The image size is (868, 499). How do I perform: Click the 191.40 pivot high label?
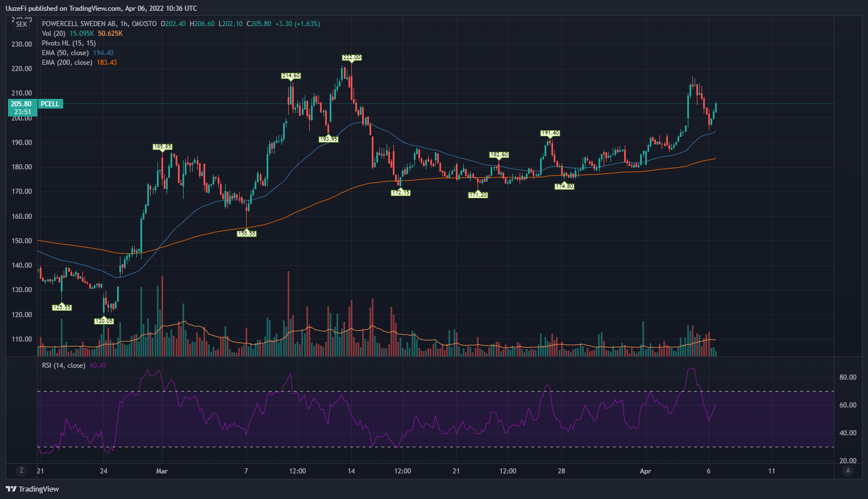tap(550, 133)
